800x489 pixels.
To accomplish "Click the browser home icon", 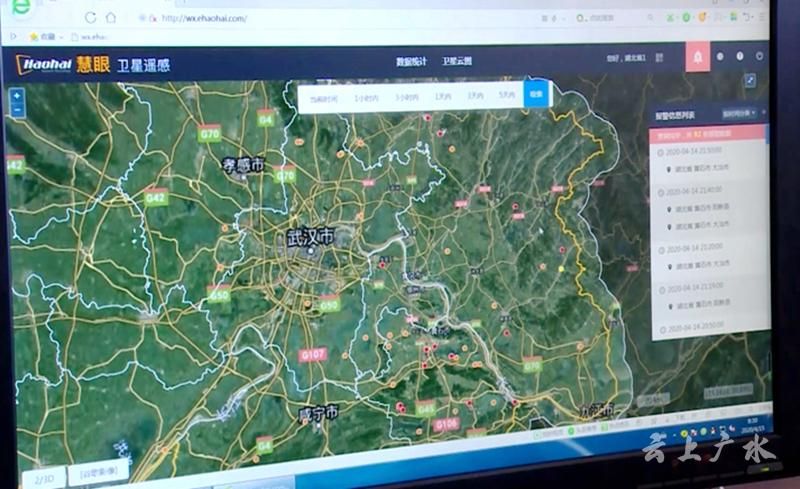I will click(x=110, y=18).
